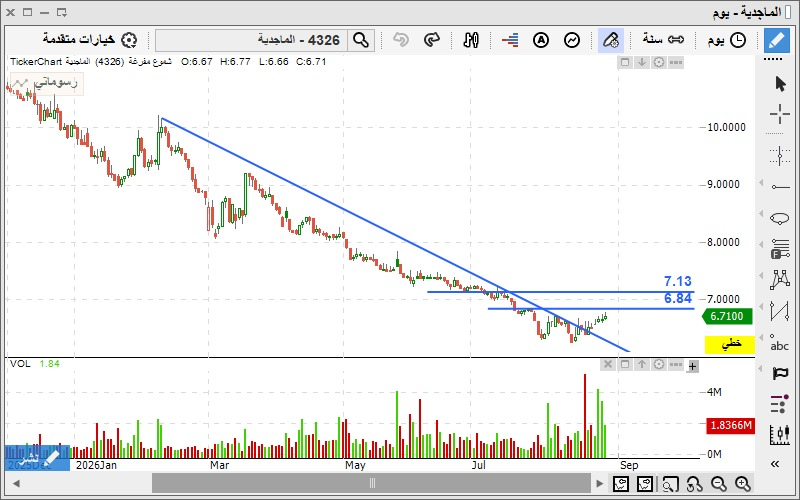This screenshot has height=500, width=800.
Task: Expand the Fibonacci tool variants arrow
Action: coord(762,244)
